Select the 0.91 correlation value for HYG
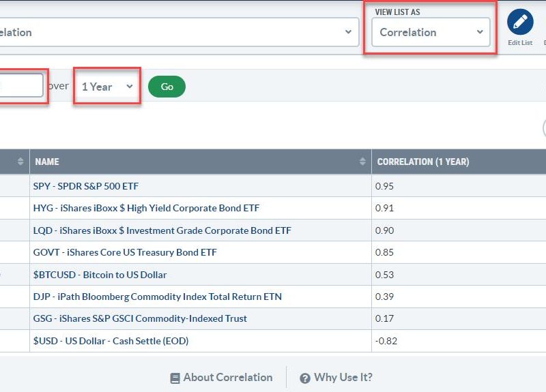The width and height of the screenshot is (546, 392). pyautogui.click(x=384, y=208)
